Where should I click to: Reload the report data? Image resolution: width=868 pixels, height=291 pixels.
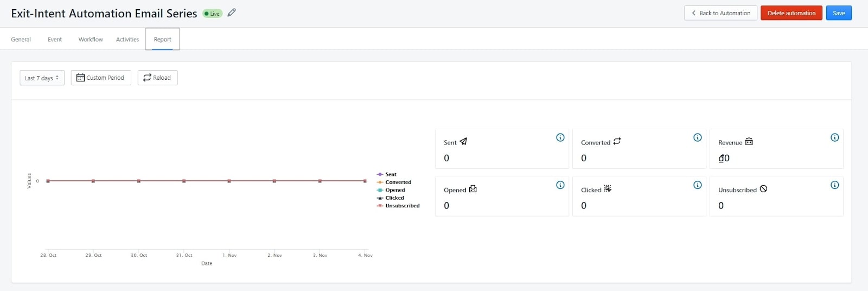click(x=157, y=78)
